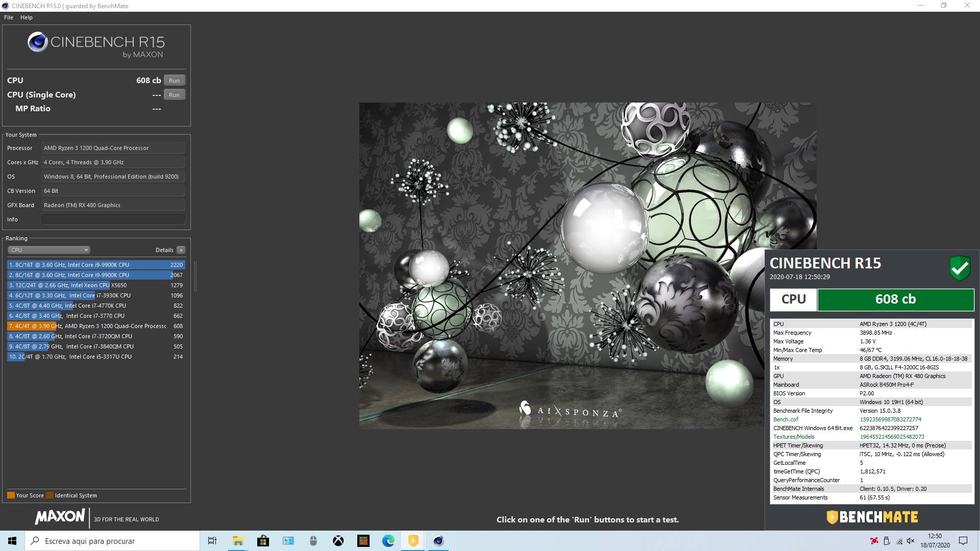
Task: Open Task View from taskbar
Action: (212, 541)
